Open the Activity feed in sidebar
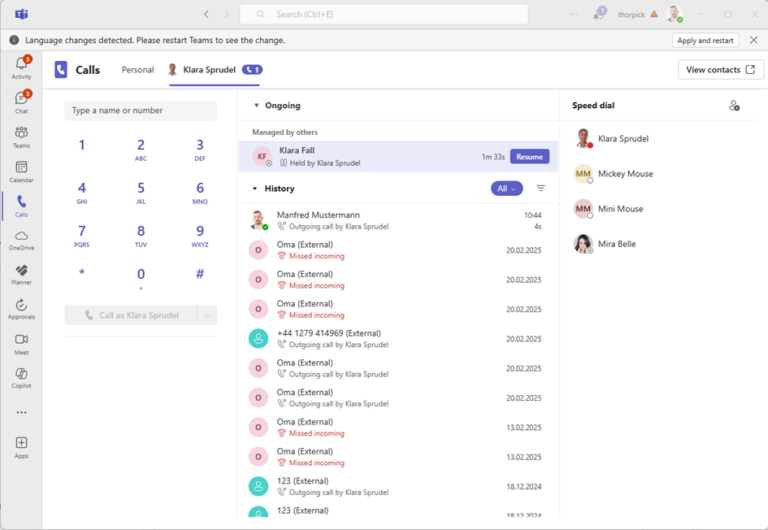Viewport: 768px width, 530px height. point(21,67)
